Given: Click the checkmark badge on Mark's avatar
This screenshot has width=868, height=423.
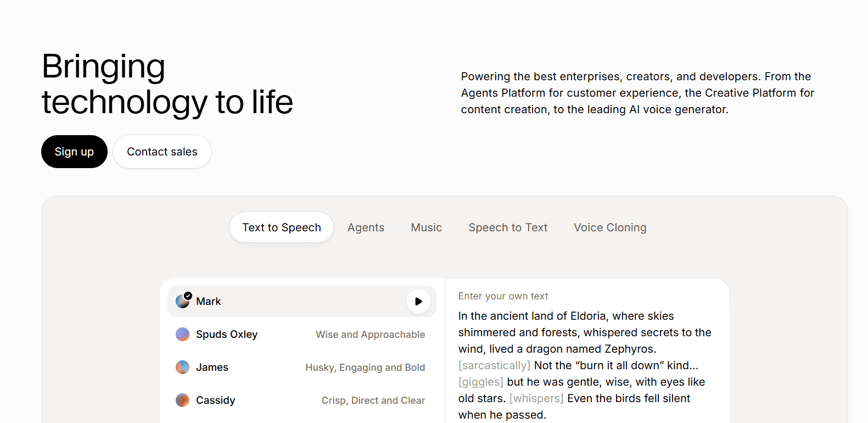Looking at the screenshot, I should point(188,296).
